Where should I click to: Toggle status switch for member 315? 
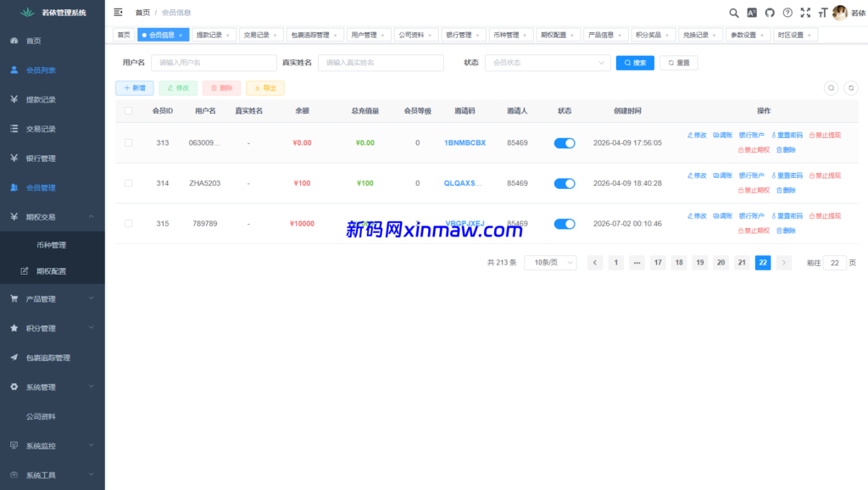(x=565, y=225)
